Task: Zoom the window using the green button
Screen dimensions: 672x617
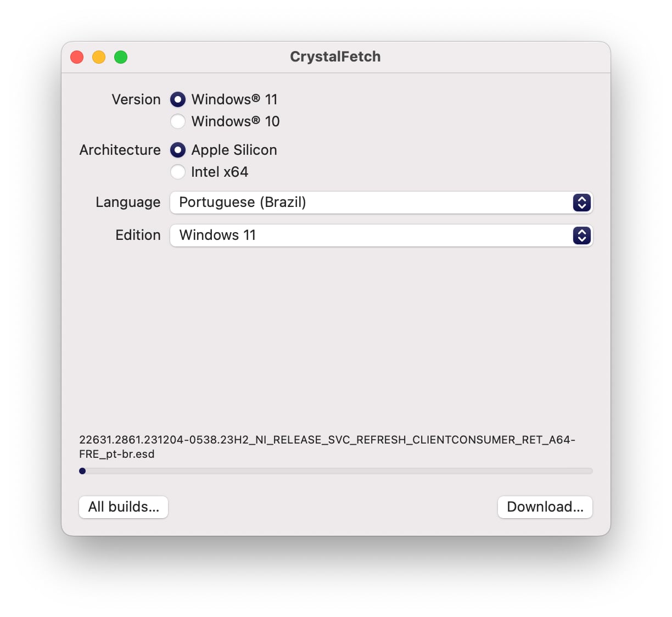Action: pyautogui.click(x=121, y=57)
